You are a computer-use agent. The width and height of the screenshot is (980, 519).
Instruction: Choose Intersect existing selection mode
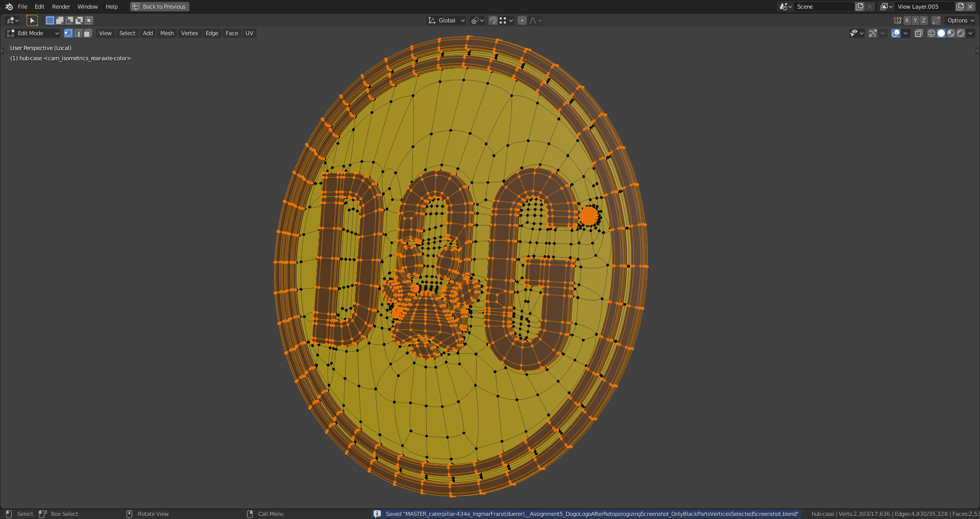pyautogui.click(x=89, y=20)
